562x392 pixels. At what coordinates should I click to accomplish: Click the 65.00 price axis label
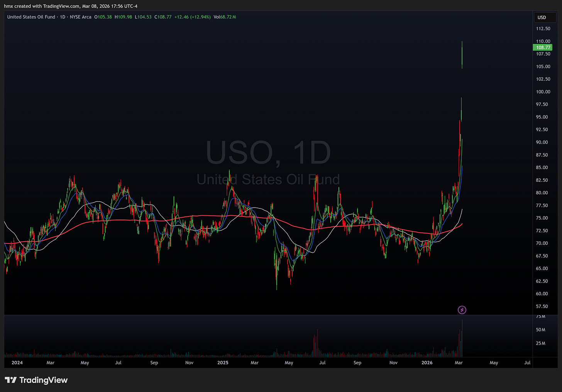point(542,269)
